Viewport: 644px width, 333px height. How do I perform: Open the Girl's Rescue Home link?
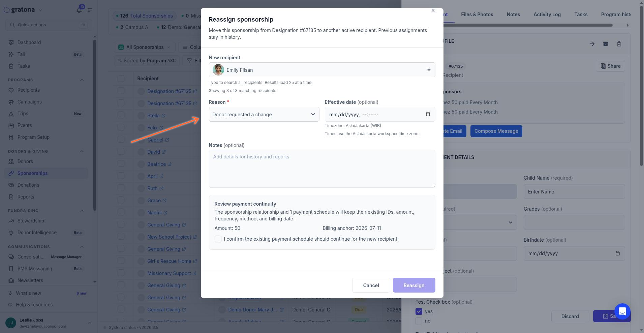pos(169,261)
